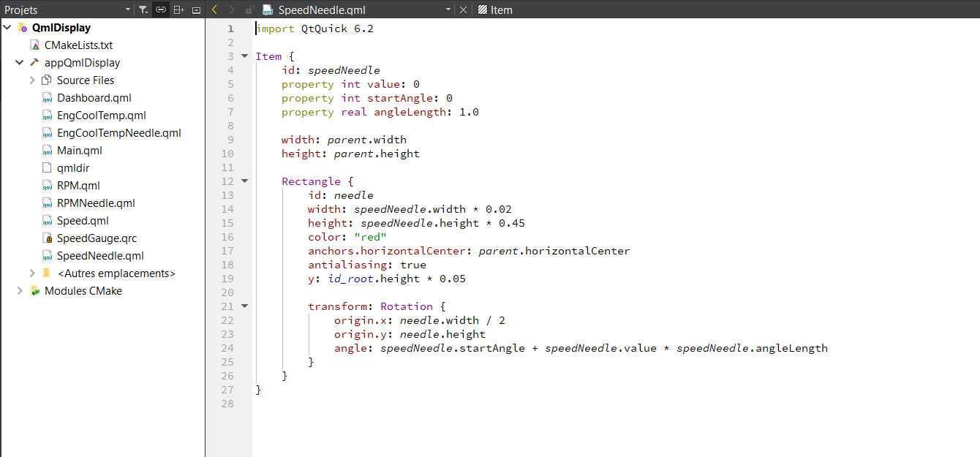980x457 pixels.
Task: Select Source Files in the tree
Action: (x=86, y=80)
